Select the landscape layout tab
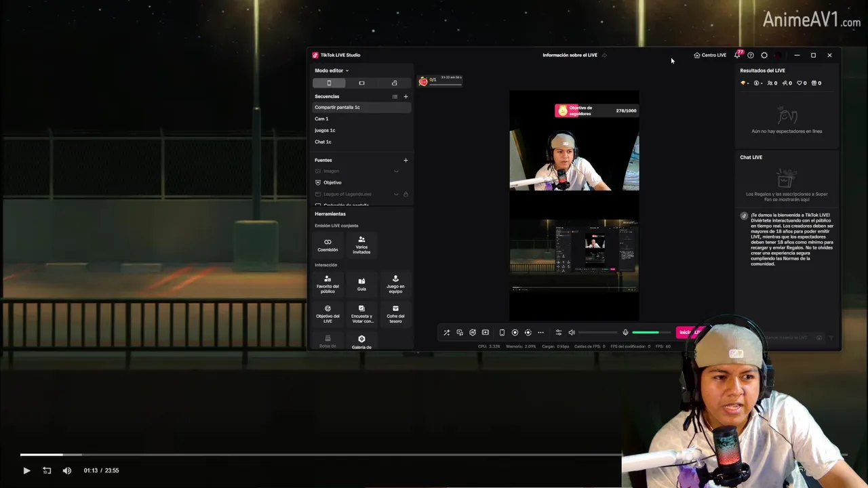The image size is (868, 488). [361, 83]
